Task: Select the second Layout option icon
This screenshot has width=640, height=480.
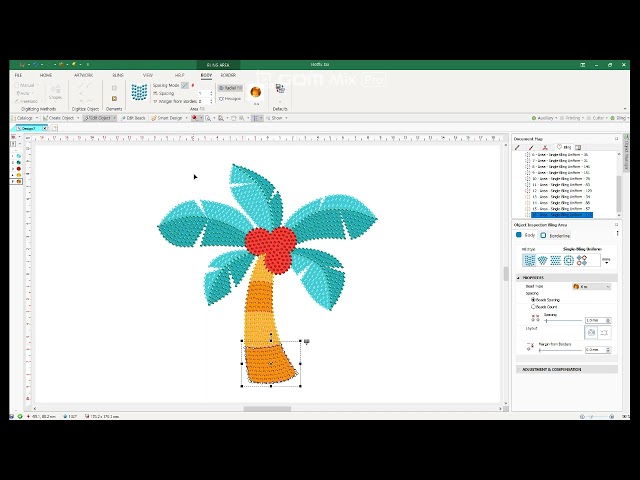Action: point(604,333)
